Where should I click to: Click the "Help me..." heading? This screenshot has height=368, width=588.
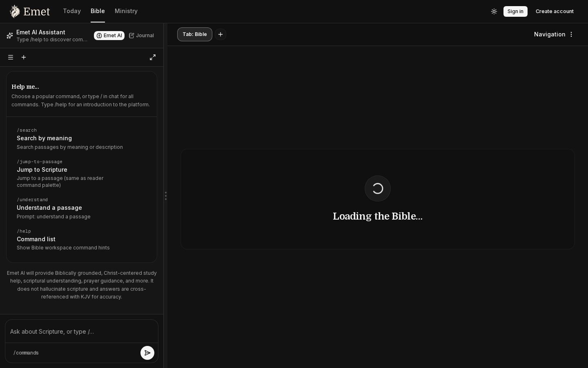click(25, 87)
